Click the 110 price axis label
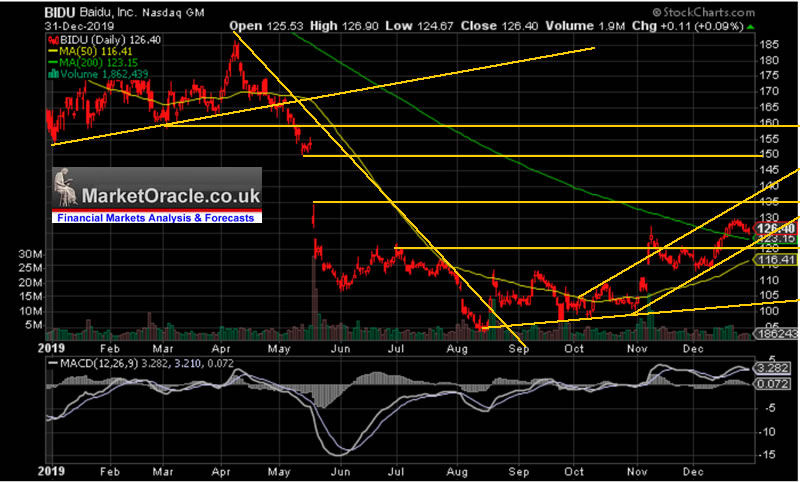 [768, 281]
